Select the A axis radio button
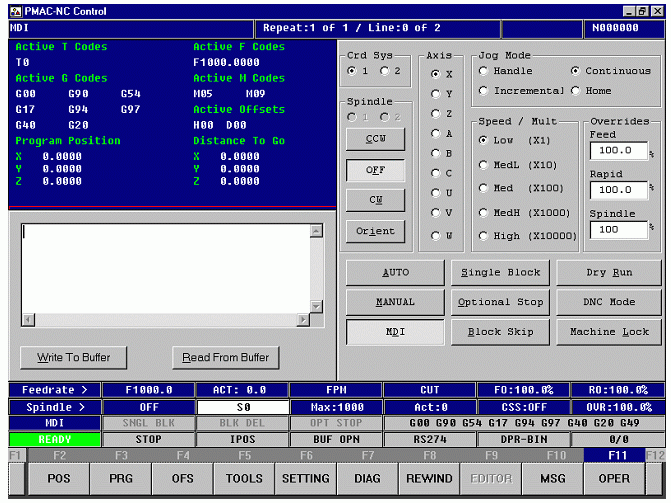This screenshot has height=503, width=671. click(x=435, y=134)
